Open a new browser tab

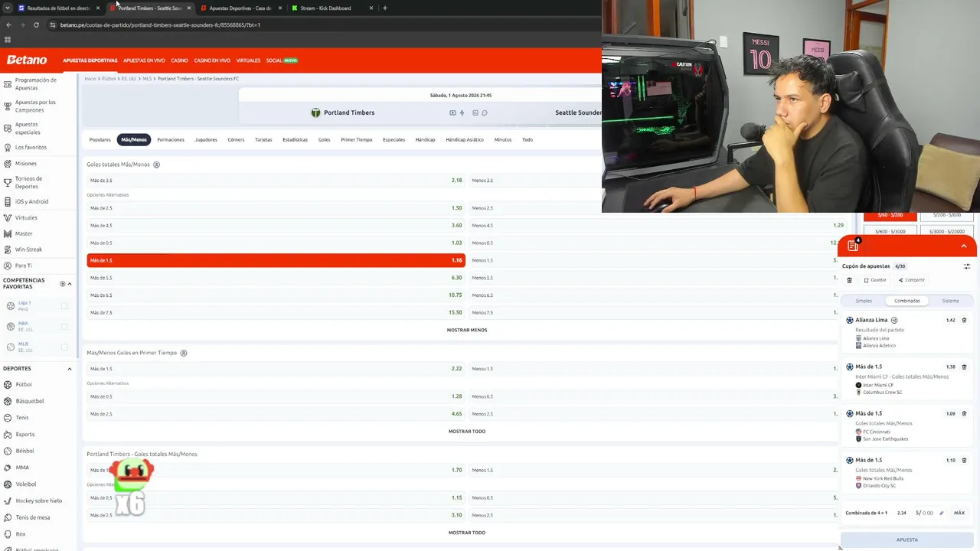point(384,8)
